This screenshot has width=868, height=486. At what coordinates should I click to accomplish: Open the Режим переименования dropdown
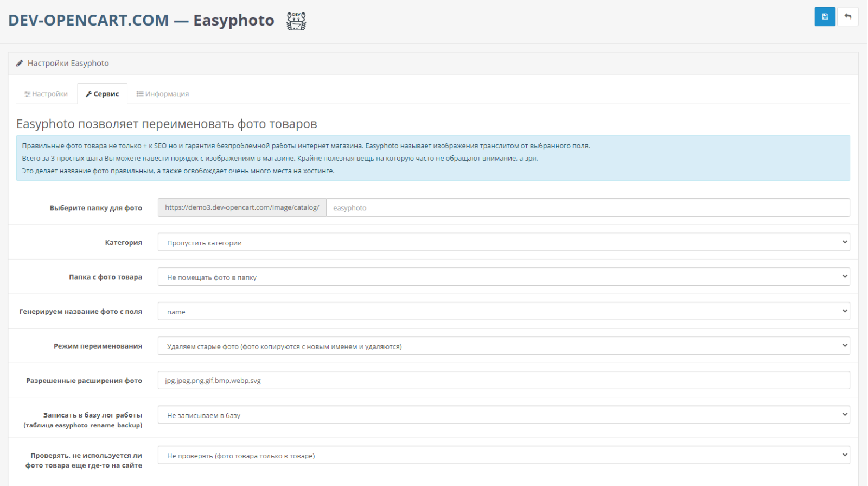(x=503, y=346)
